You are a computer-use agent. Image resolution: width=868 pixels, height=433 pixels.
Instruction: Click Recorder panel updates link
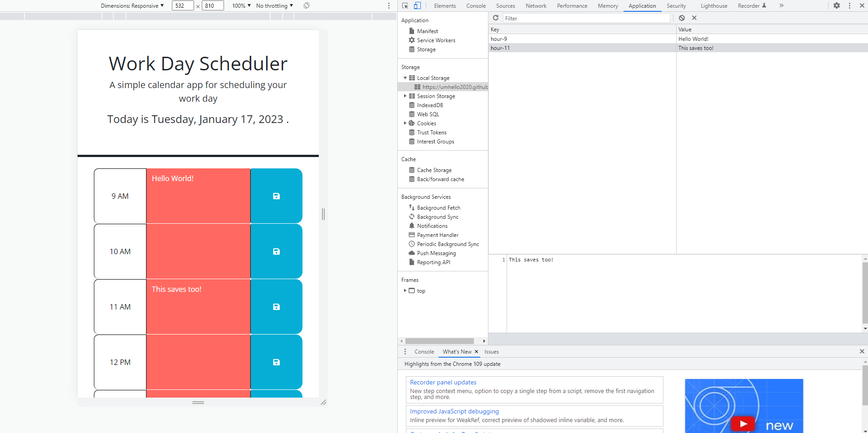[x=443, y=383]
